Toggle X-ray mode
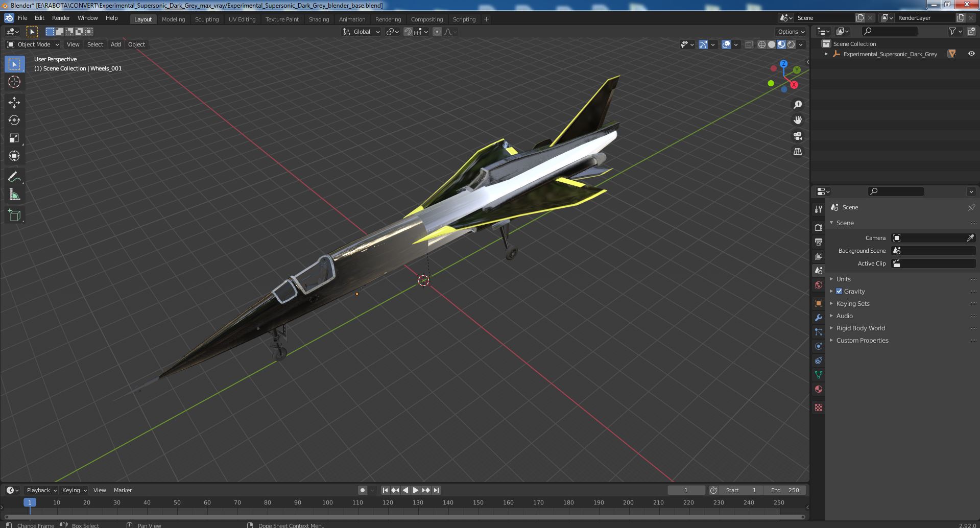The image size is (980, 528). [x=749, y=44]
